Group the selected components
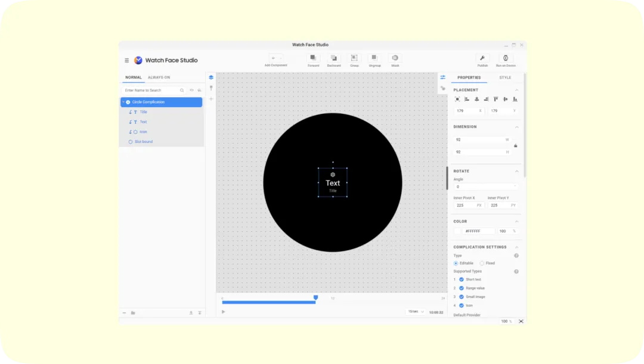 [354, 60]
